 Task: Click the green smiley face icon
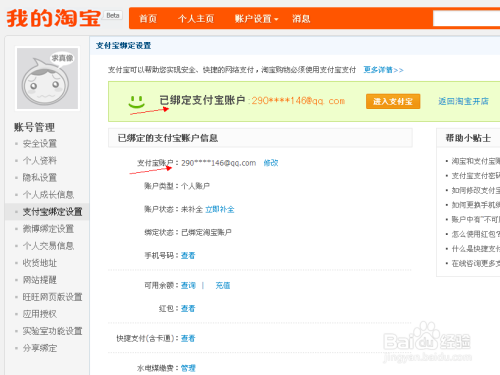click(x=136, y=101)
